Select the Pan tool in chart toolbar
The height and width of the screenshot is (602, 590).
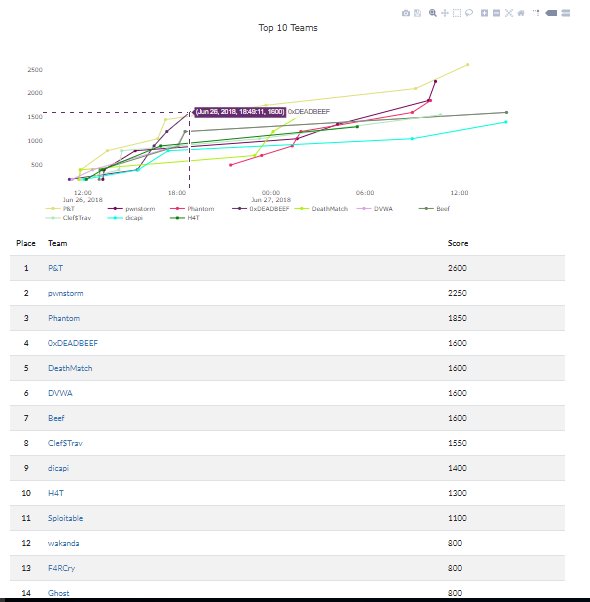(x=445, y=13)
